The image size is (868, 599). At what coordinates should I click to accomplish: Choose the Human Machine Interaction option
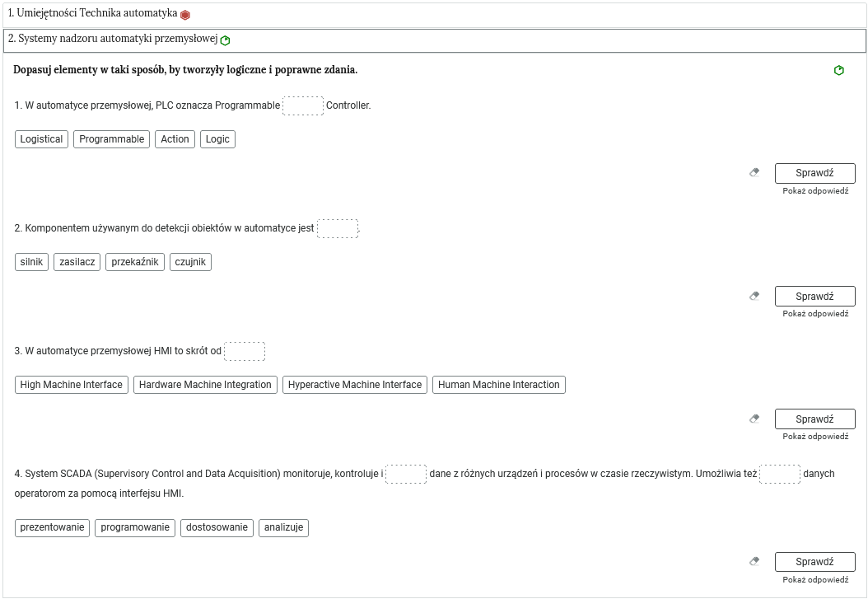coord(498,385)
